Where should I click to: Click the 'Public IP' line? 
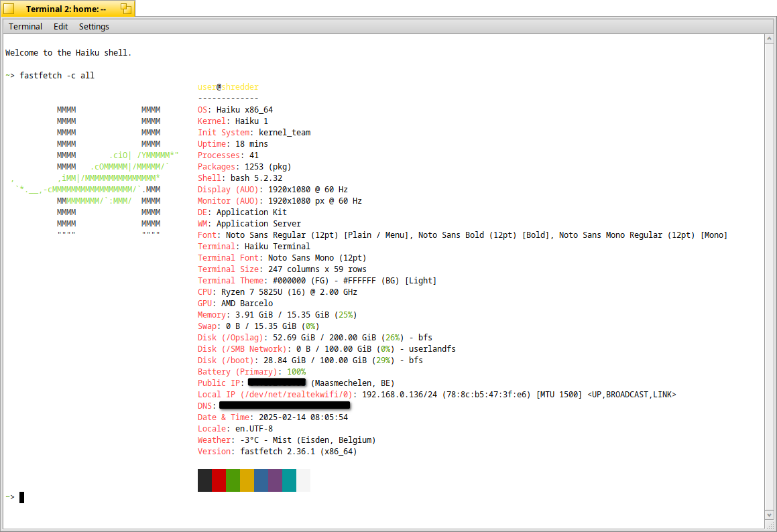[296, 383]
